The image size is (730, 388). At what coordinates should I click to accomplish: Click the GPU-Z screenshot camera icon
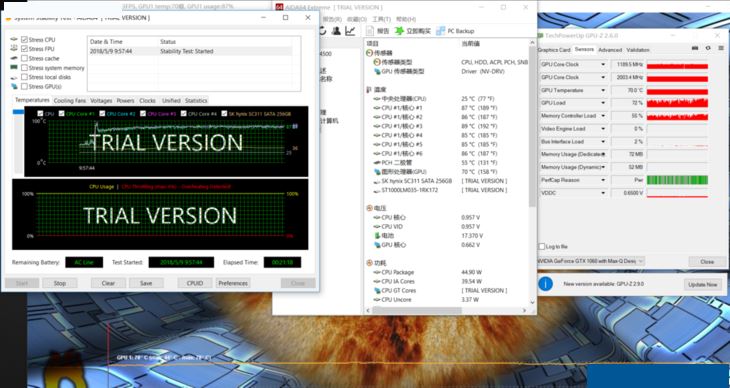pyautogui.click(x=695, y=48)
